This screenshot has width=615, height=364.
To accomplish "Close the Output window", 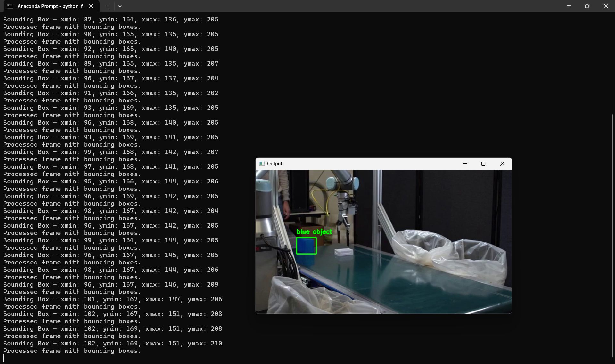I will tap(502, 164).
